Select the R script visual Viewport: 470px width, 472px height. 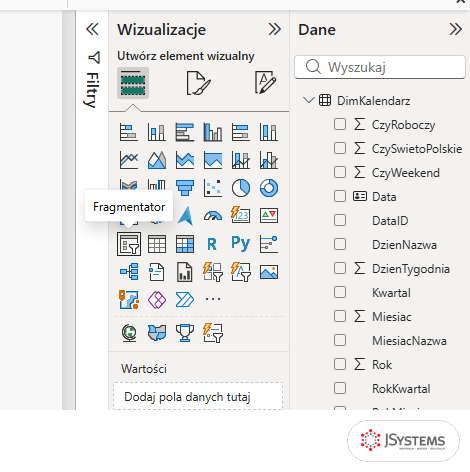pyautogui.click(x=212, y=244)
